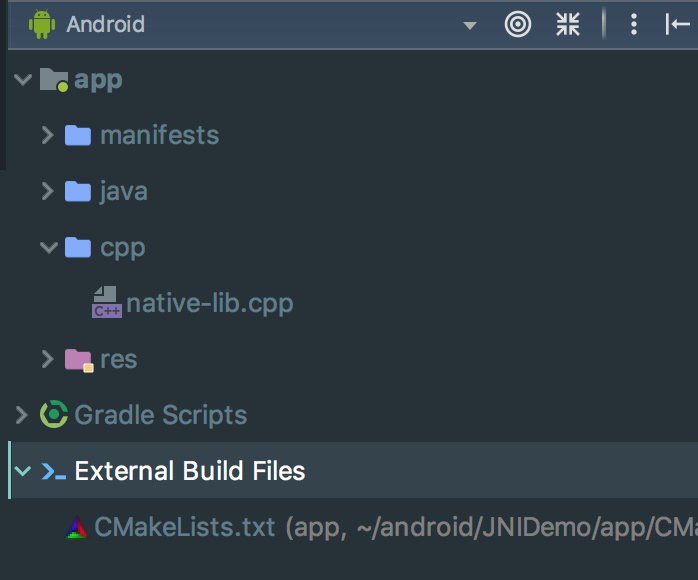The width and height of the screenshot is (698, 580).
Task: Click the Android view title text
Action: click(x=106, y=24)
